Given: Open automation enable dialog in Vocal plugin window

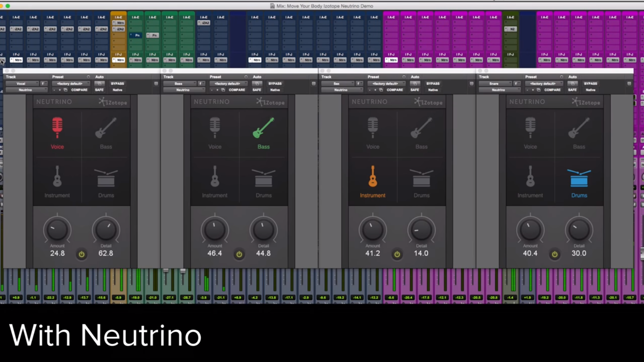Looking at the screenshot, I should 99,84.
